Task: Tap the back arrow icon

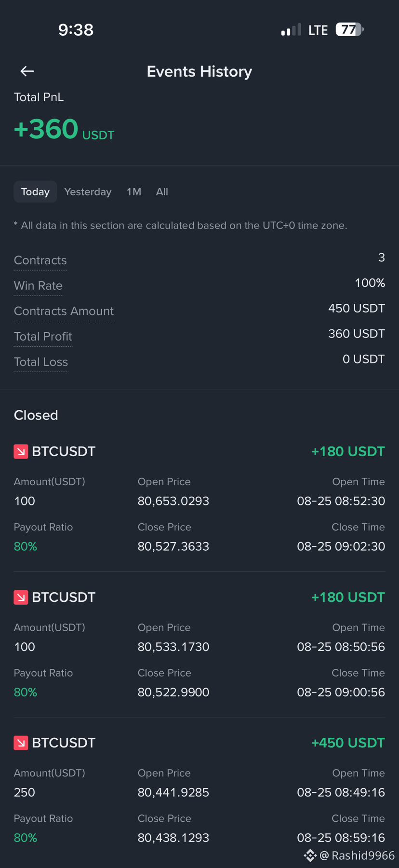Action: click(x=27, y=71)
